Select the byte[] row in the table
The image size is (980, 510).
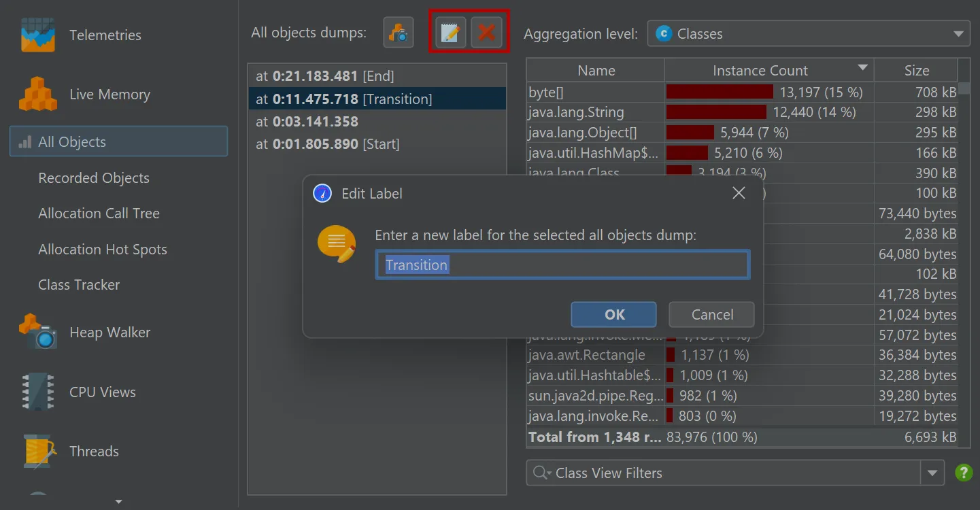click(742, 92)
